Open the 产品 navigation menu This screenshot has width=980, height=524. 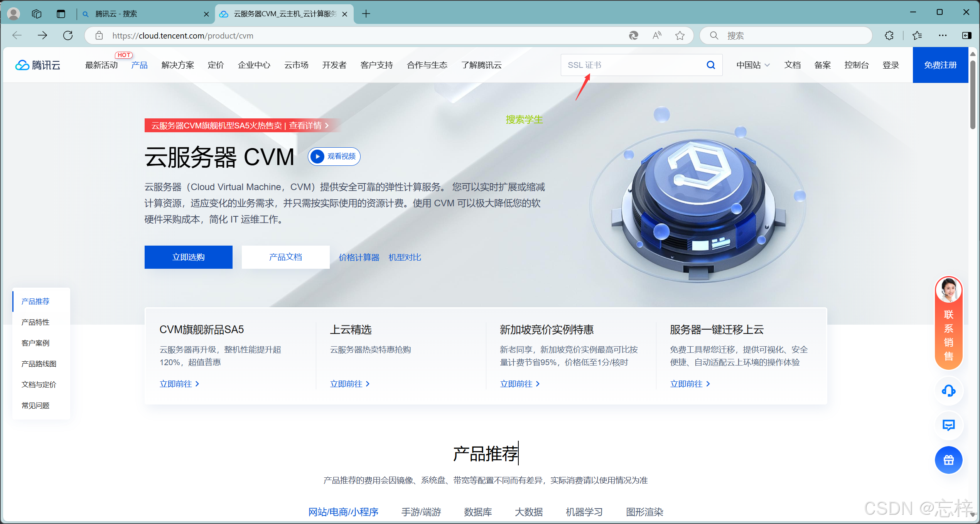pyautogui.click(x=139, y=65)
